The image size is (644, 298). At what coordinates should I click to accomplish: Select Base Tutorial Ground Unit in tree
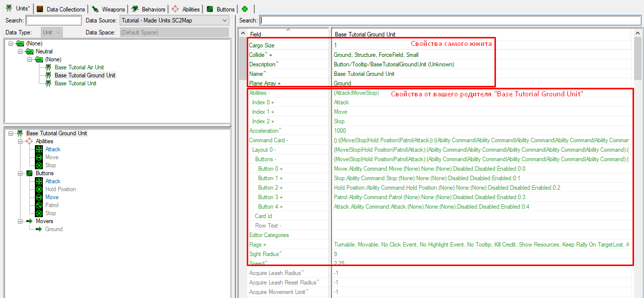pyautogui.click(x=85, y=75)
